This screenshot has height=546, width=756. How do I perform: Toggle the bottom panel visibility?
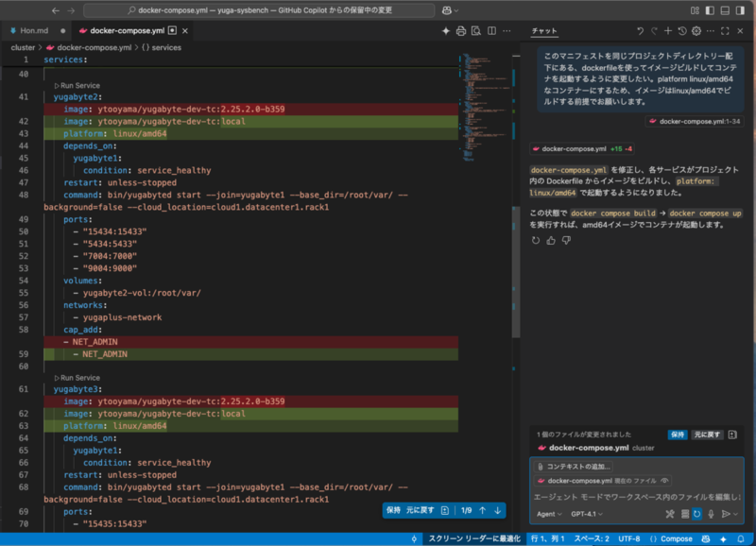725,10
